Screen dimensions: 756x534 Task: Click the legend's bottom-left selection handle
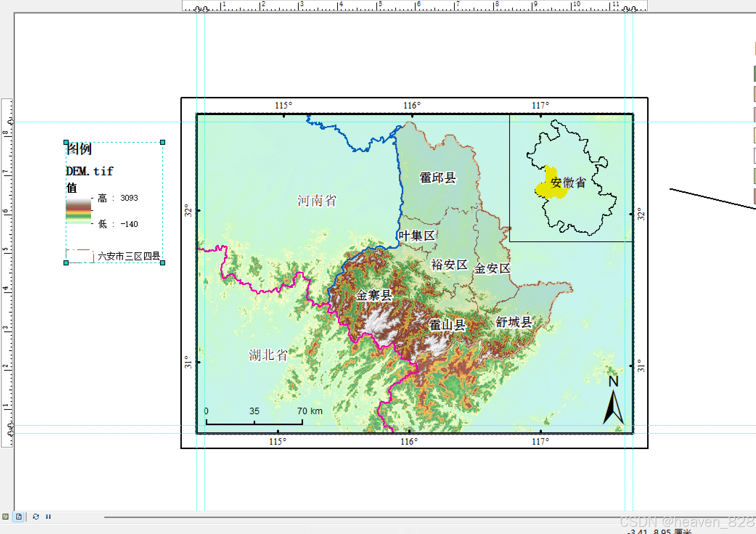click(66, 263)
